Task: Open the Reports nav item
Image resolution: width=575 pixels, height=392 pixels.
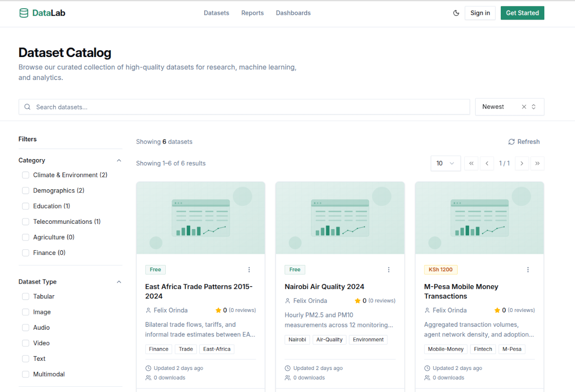Action: click(x=253, y=13)
